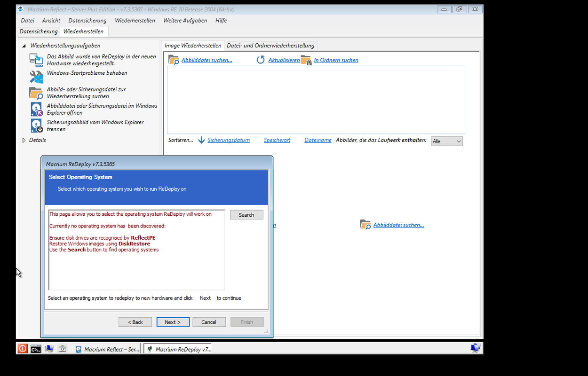The width and height of the screenshot is (588, 376).
Task: Click the Next button in ReDeploy
Action: pos(173,322)
